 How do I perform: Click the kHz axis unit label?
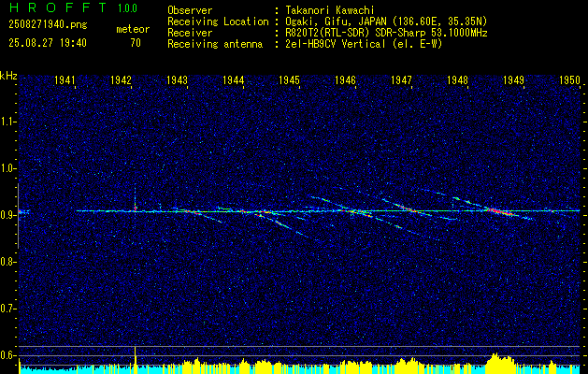point(8,76)
